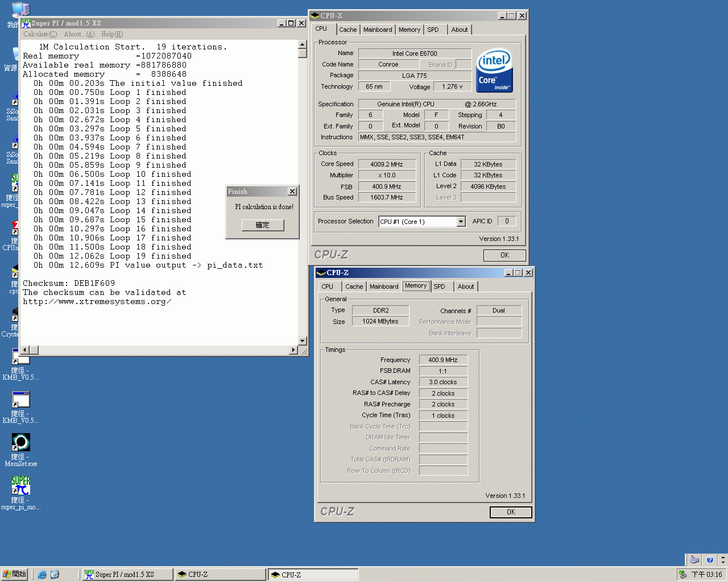This screenshot has width=728, height=582.
Task: Click the Checksum DEB1F609 line in Super PI
Action: pyautogui.click(x=69, y=283)
